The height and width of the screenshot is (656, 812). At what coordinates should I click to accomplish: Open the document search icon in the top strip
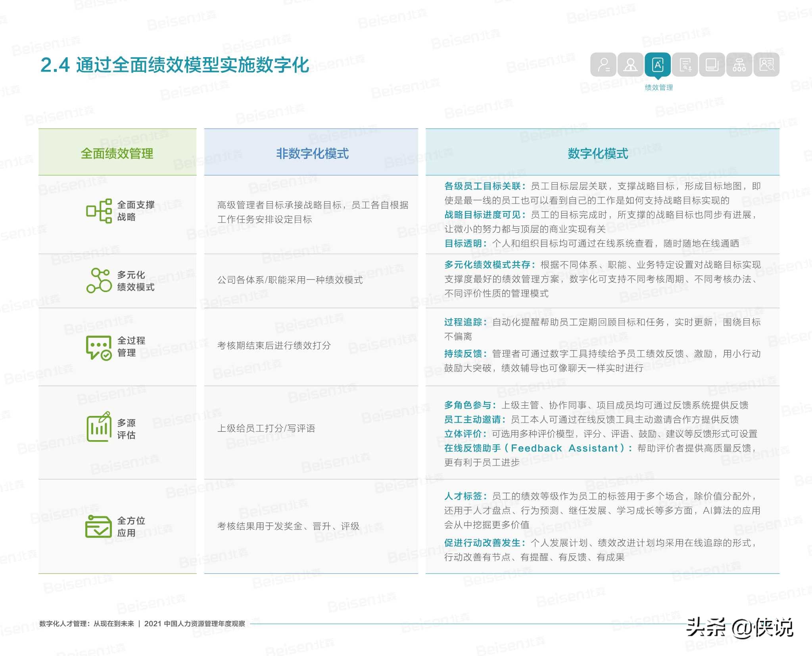(x=685, y=65)
